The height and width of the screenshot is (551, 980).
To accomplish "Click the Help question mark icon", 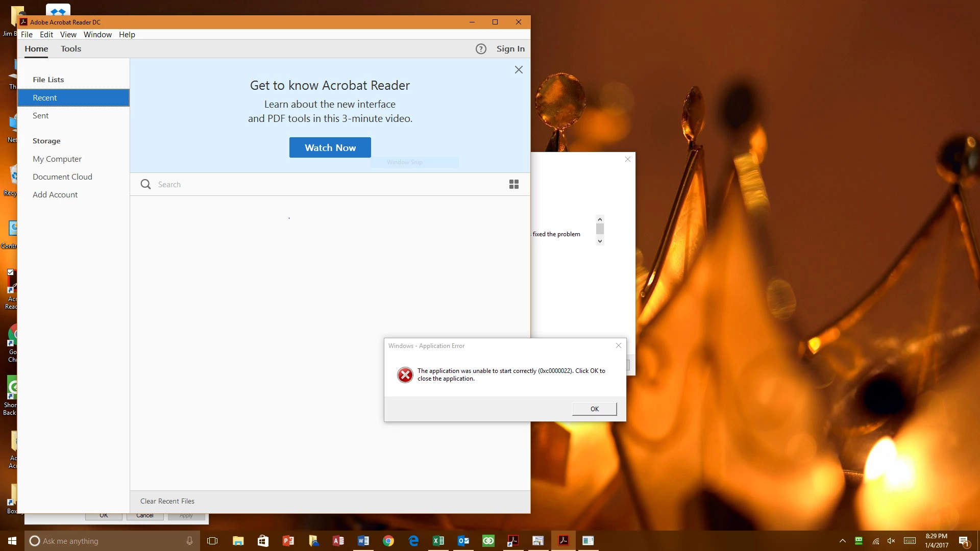I will (481, 49).
